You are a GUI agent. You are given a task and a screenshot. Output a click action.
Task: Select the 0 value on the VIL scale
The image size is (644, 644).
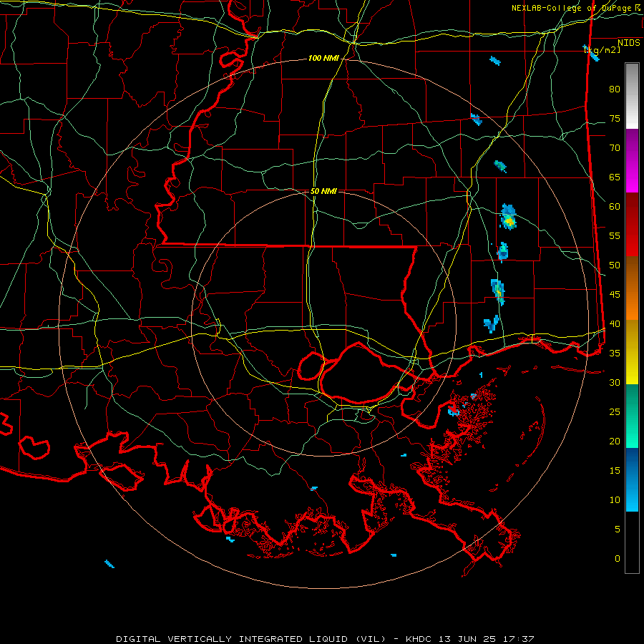(x=618, y=559)
